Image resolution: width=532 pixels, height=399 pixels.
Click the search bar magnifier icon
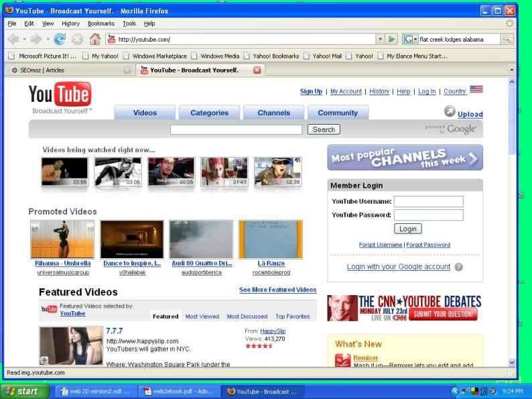(507, 40)
